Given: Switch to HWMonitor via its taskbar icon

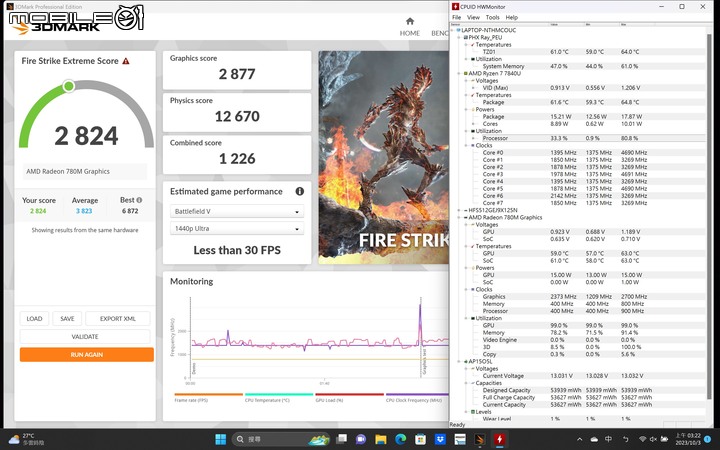Looking at the screenshot, I should tap(499, 439).
